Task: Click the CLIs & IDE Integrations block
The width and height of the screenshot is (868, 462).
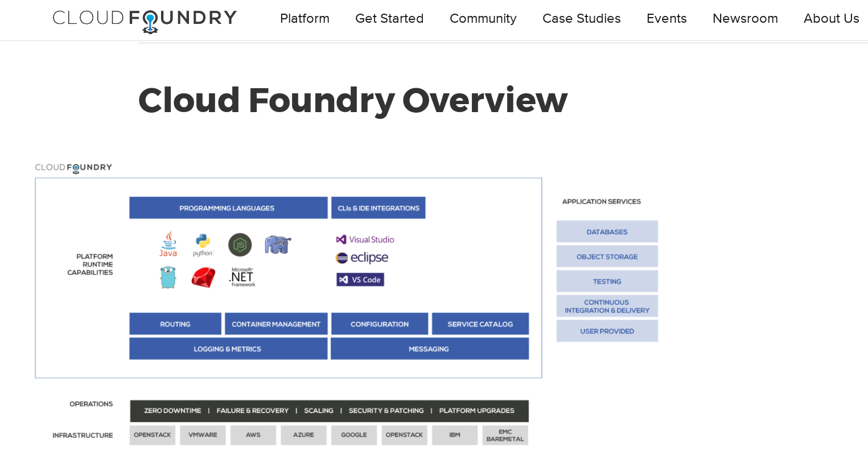Action: [x=379, y=208]
